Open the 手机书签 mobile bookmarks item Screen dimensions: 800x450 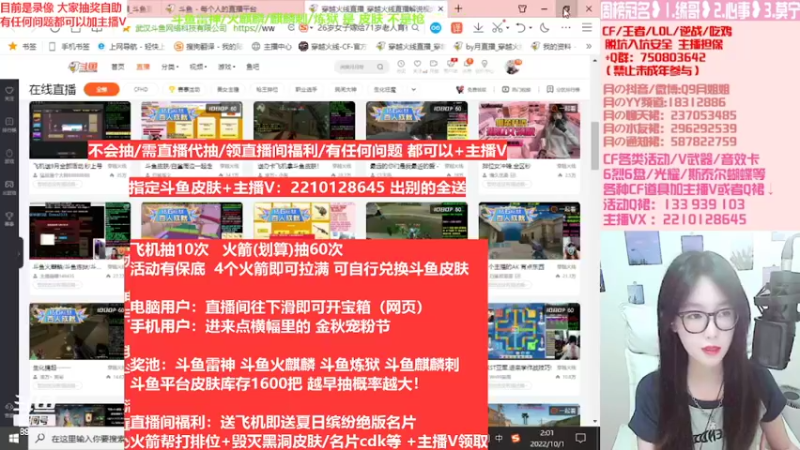coord(69,46)
